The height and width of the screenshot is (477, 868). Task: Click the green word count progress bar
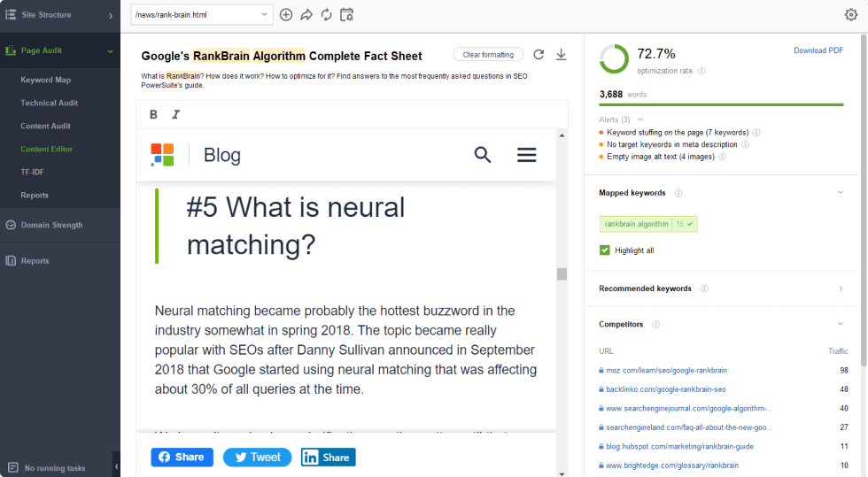[x=721, y=104]
